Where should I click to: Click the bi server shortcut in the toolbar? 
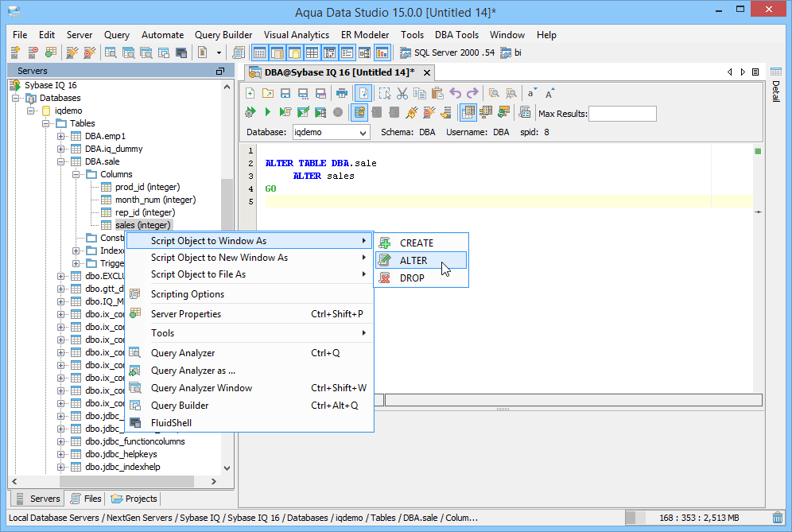[511, 52]
